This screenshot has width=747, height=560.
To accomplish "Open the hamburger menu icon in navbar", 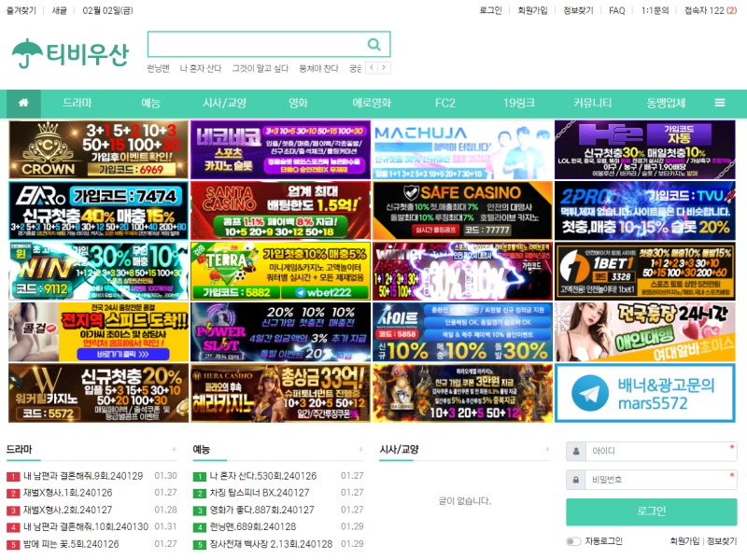I will coord(720,103).
